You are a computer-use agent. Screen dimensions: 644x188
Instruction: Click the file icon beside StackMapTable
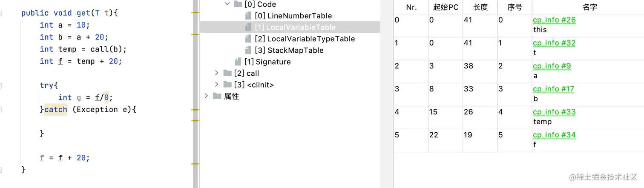coord(248,50)
